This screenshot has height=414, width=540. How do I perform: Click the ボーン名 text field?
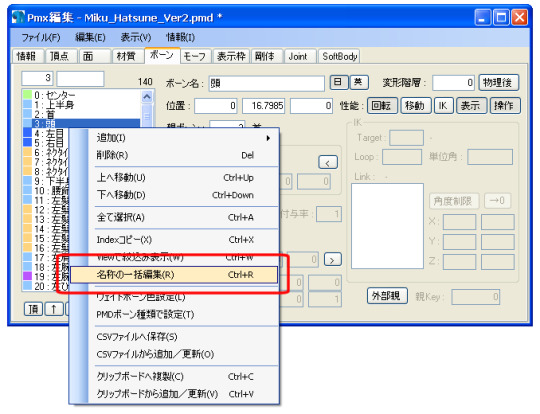click(x=266, y=83)
